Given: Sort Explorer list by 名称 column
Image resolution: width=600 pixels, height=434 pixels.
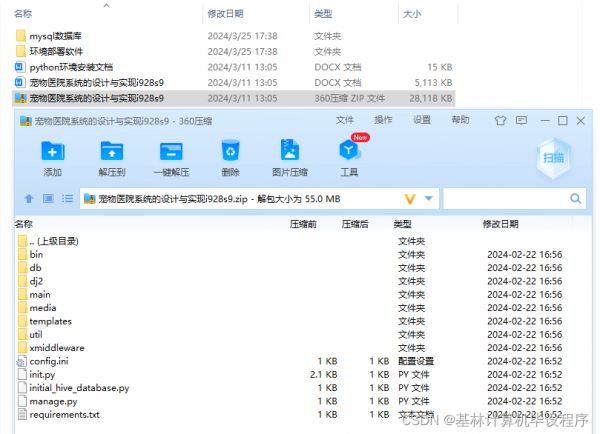Looking at the screenshot, I should [23, 14].
